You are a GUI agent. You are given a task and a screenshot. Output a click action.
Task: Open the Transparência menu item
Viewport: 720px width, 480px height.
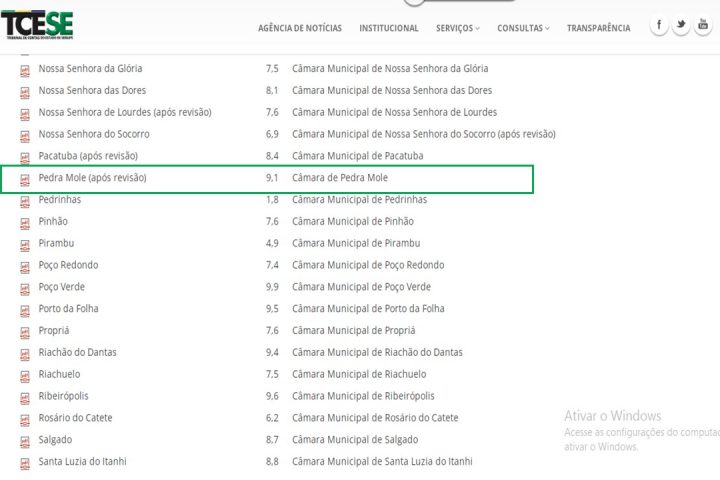(x=598, y=28)
